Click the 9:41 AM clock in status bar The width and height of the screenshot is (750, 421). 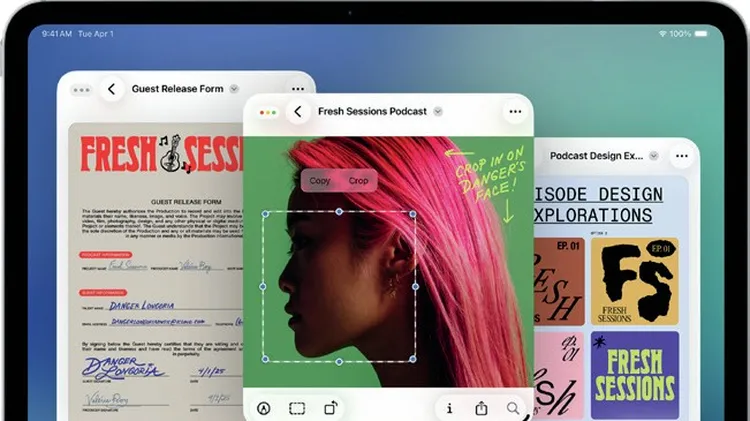pyautogui.click(x=56, y=33)
